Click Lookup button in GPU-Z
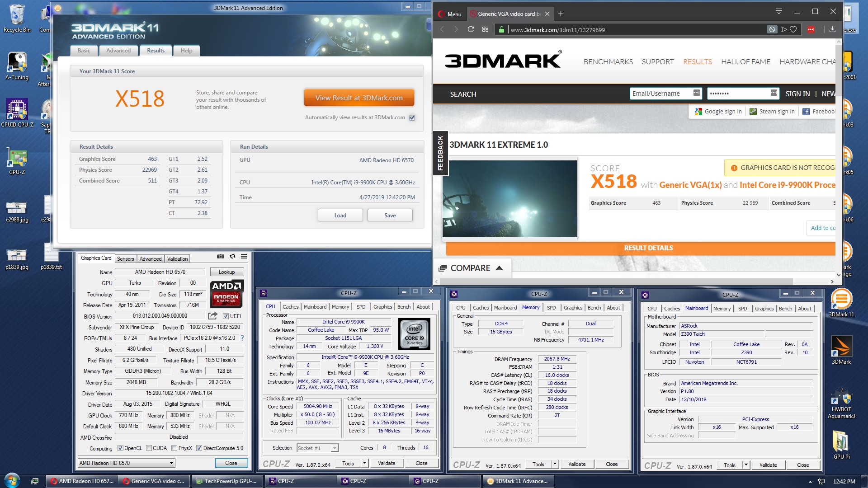Image resolution: width=868 pixels, height=488 pixels. click(x=226, y=272)
